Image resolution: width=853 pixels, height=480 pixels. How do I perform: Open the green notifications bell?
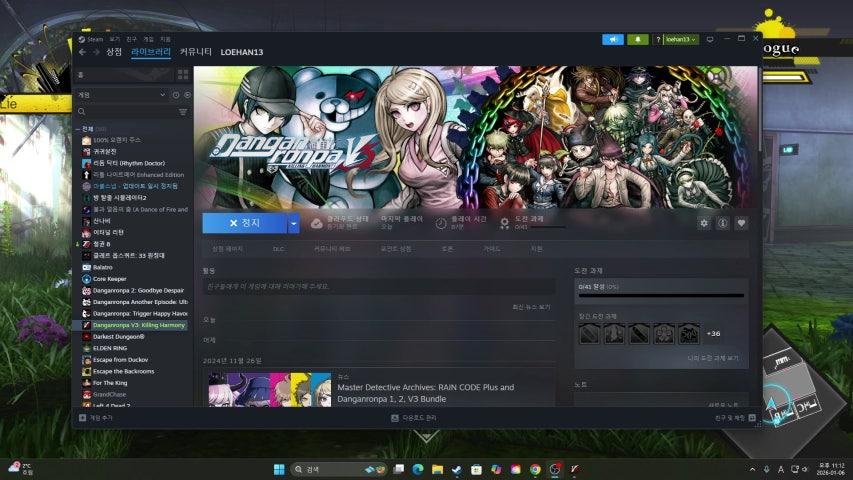click(x=639, y=39)
